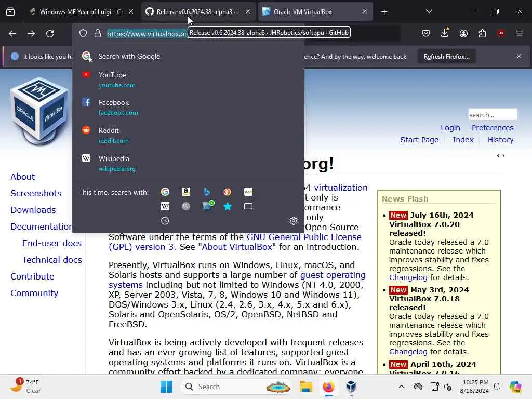Image resolution: width=532 pixels, height=399 pixels.
Task: Switch to Release v0.6.2024.38-alpha3 tab
Action: pyautogui.click(x=198, y=12)
